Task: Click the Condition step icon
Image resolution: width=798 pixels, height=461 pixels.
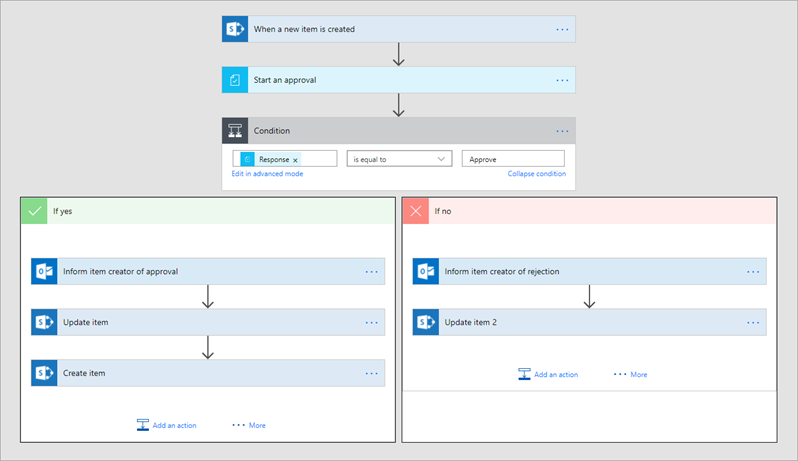Action: pyautogui.click(x=234, y=131)
